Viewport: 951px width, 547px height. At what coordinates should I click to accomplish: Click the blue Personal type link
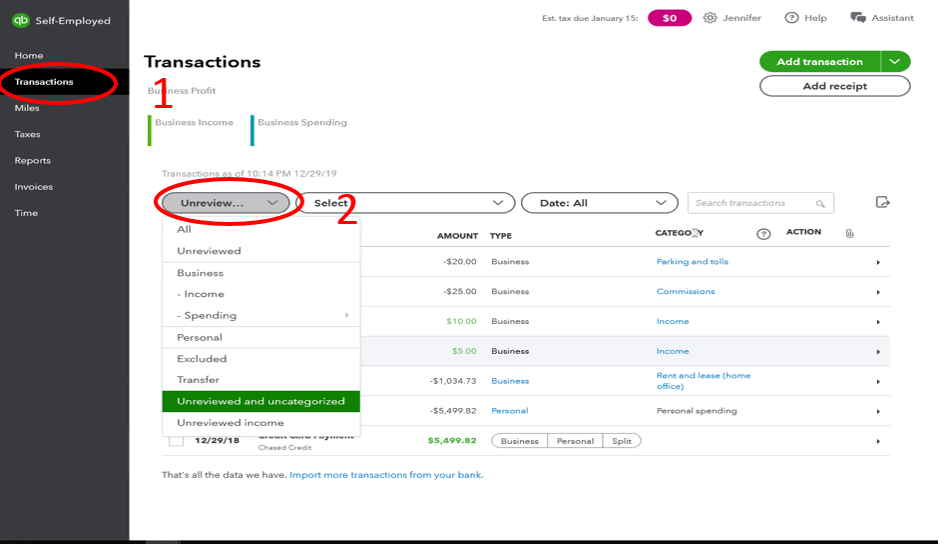[x=509, y=411]
